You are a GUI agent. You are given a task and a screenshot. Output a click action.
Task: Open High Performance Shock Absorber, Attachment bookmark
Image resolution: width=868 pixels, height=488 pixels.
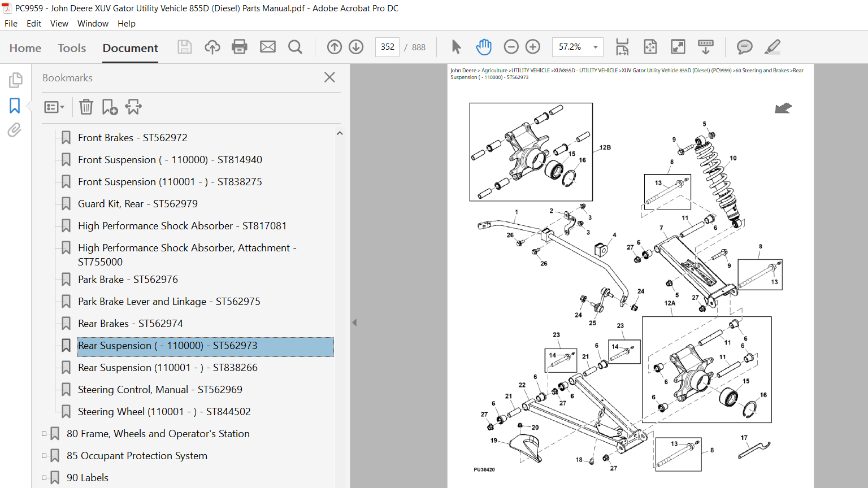[x=187, y=255]
